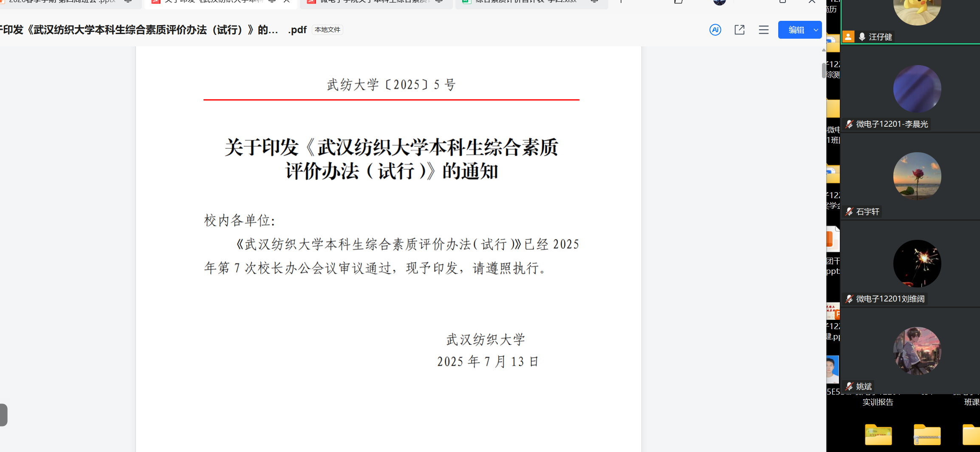Open the AI assistant icon
This screenshot has height=452, width=980.
point(715,30)
